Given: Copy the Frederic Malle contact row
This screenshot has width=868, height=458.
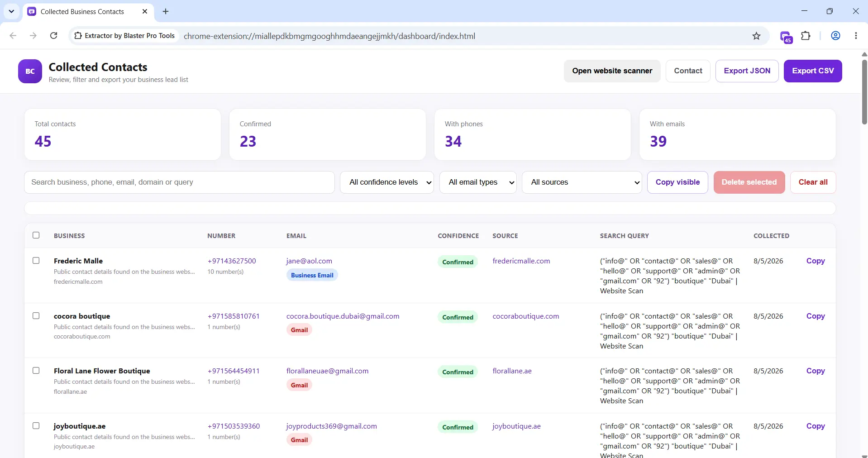Looking at the screenshot, I should click(x=816, y=261).
